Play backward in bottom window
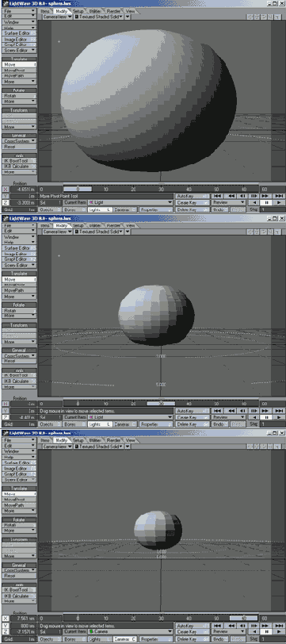Viewport: 286px width, 644px height. (x=255, y=632)
